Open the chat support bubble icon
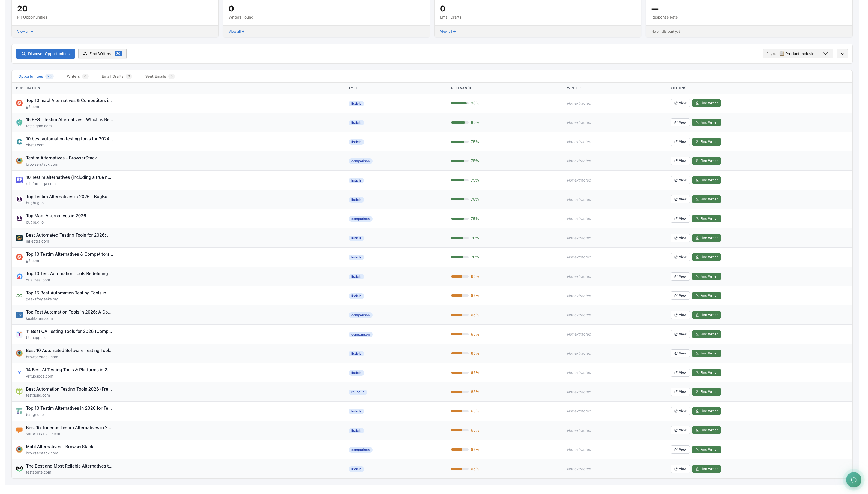Viewport: 868px width, 494px height. click(853, 480)
